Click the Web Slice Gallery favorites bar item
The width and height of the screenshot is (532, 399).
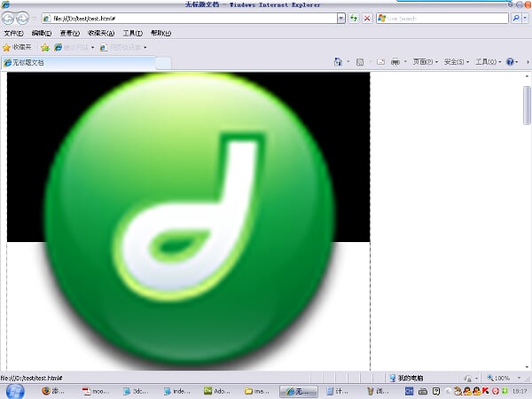123,48
